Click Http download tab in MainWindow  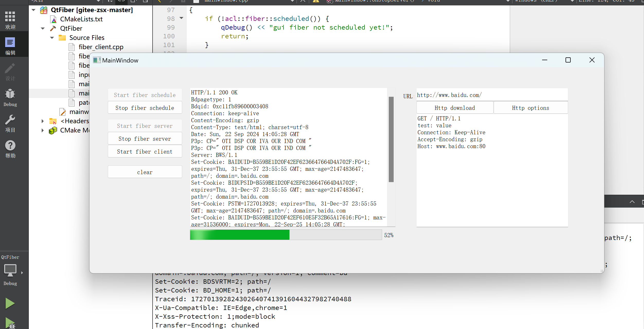(x=455, y=108)
